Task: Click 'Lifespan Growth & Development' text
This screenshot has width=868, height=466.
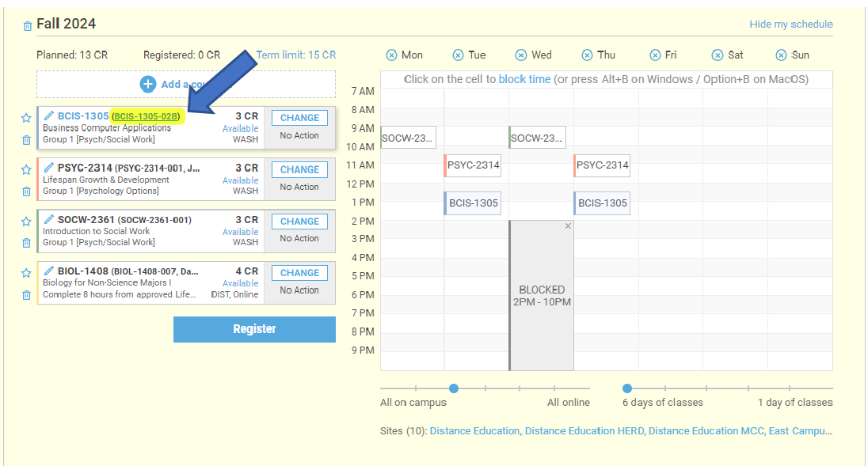Action: coord(106,180)
